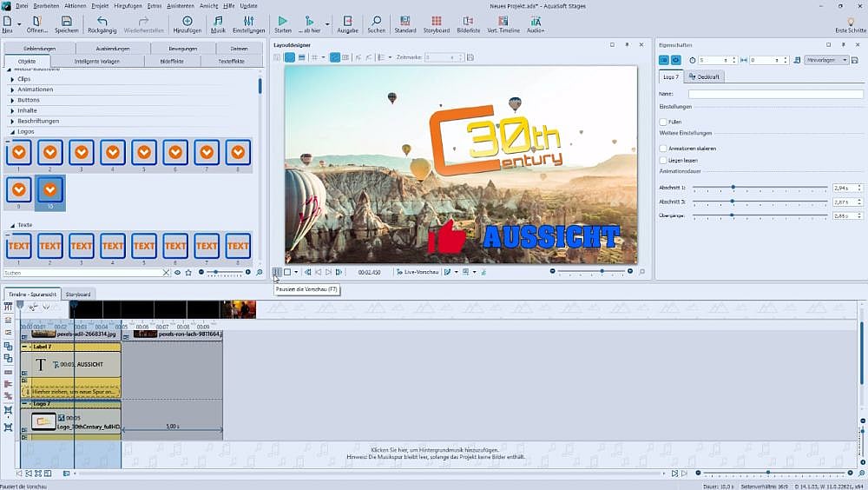The image size is (868, 490).
Task: Switch to the Texteffekte tab
Action: click(231, 62)
